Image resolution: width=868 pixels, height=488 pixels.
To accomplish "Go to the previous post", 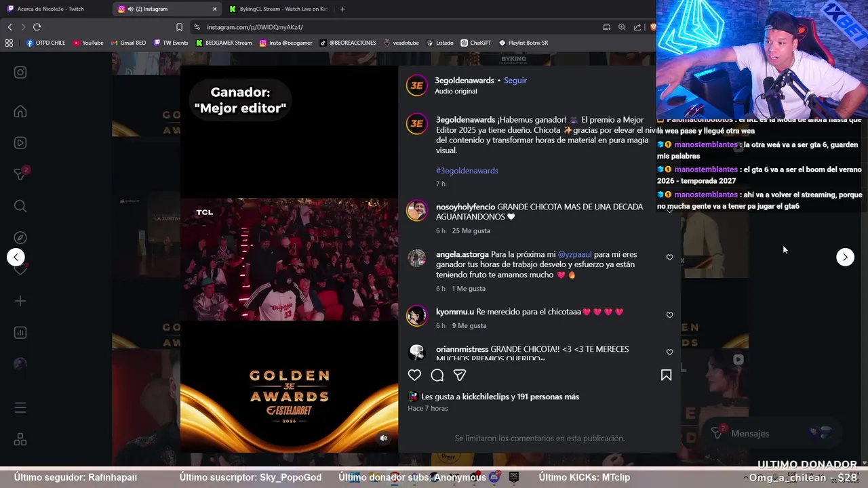I will (x=16, y=257).
